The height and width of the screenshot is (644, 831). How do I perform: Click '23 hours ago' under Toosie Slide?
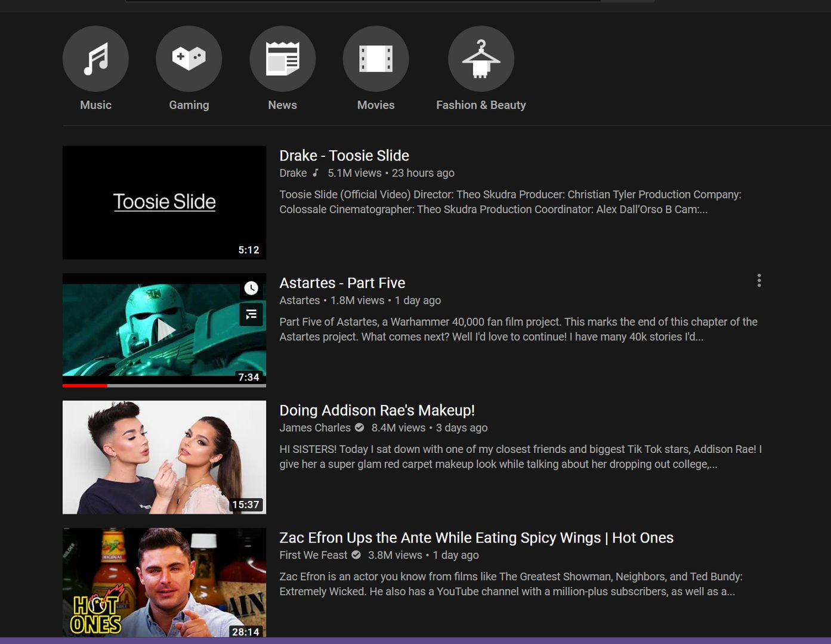click(x=423, y=173)
